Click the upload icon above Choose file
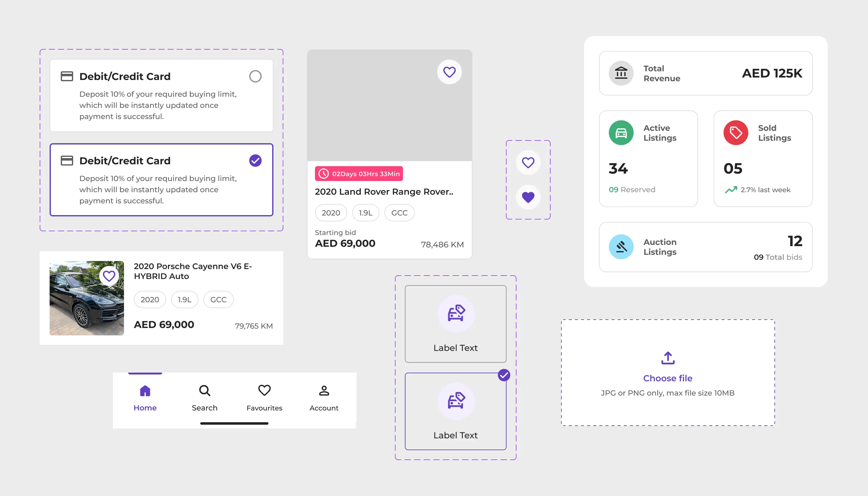This screenshot has height=496, width=868. click(x=667, y=358)
